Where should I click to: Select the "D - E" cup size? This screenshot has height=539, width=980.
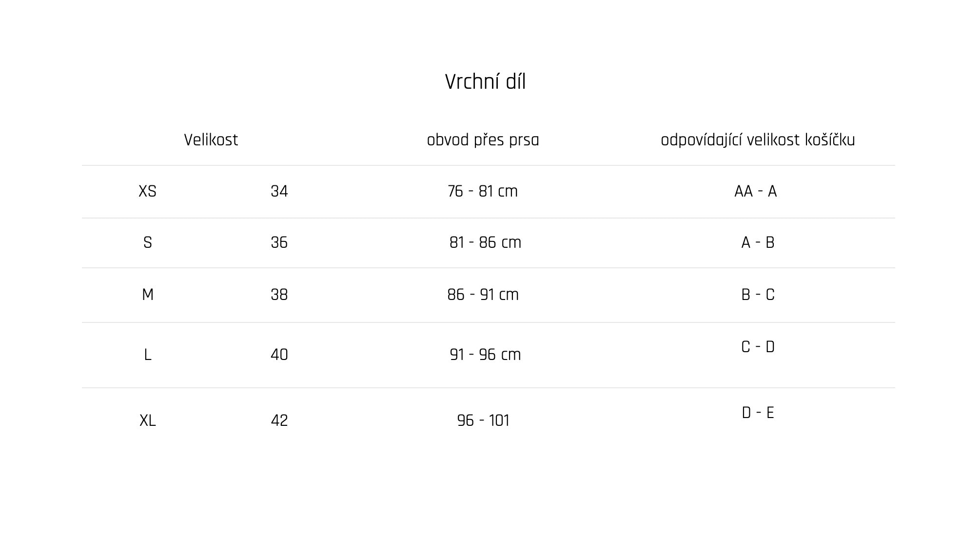[758, 413]
